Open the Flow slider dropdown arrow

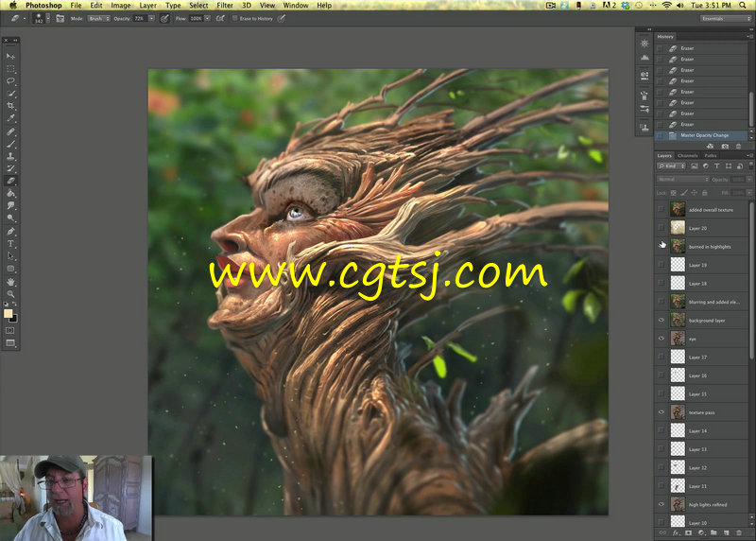pyautogui.click(x=207, y=18)
